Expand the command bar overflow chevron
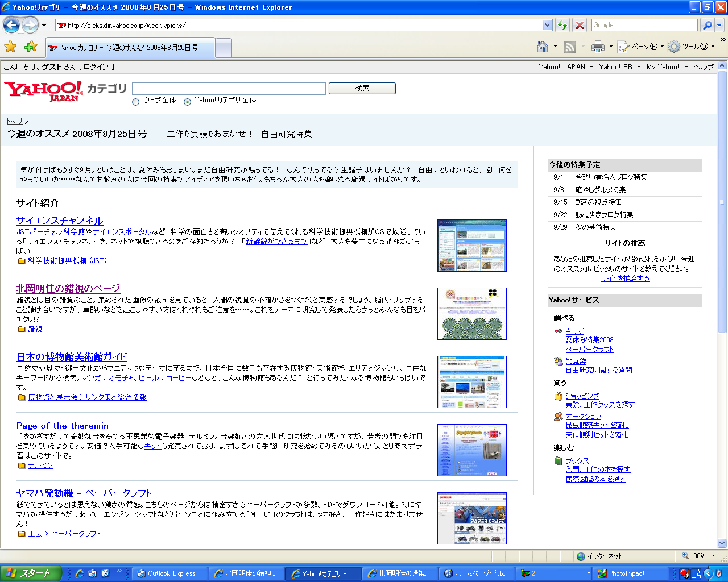This screenshot has width=728, height=582. (723, 40)
